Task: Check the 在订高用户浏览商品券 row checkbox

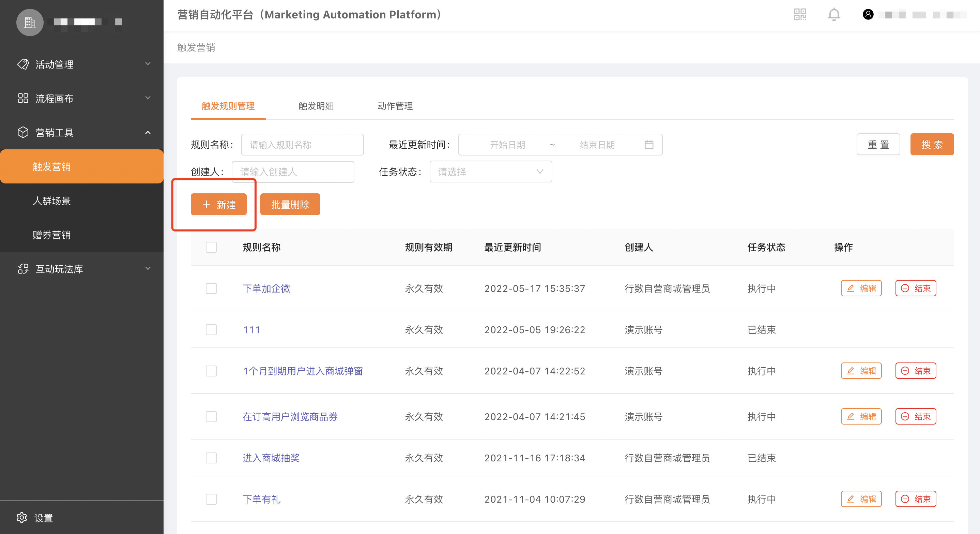Action: tap(211, 416)
